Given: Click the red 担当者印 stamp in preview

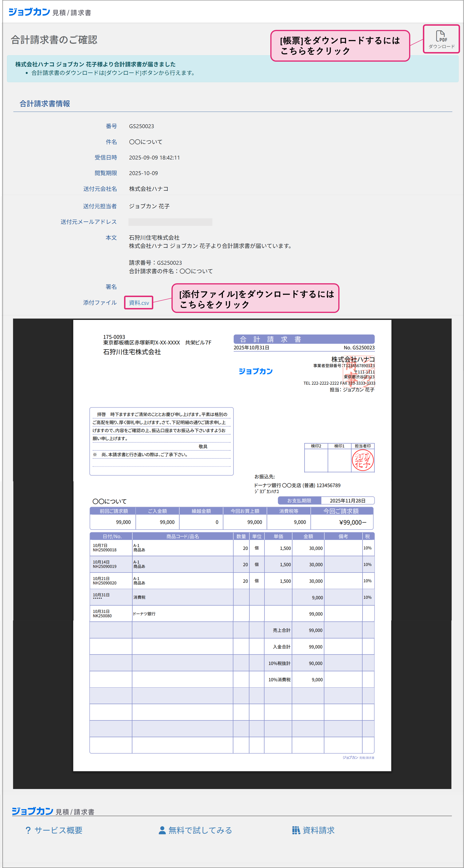Looking at the screenshot, I should click(x=363, y=461).
